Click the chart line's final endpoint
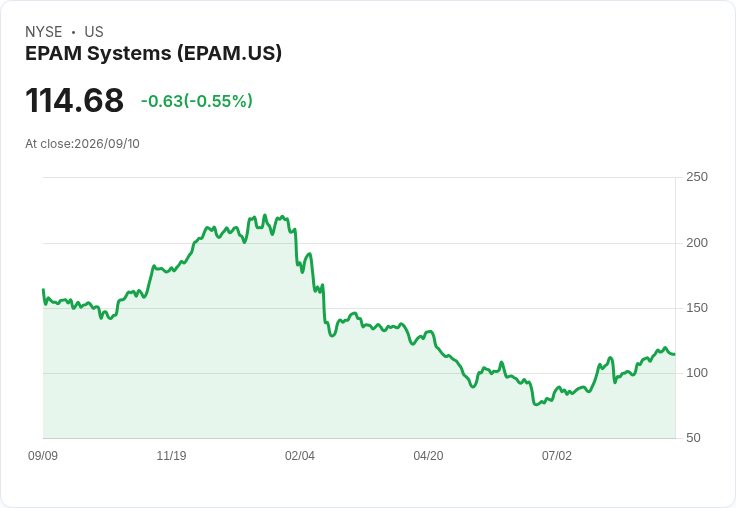 [675, 354]
